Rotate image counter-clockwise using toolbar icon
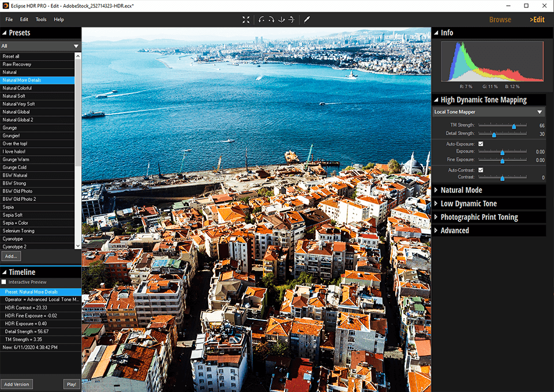The width and height of the screenshot is (554, 392). pyautogui.click(x=262, y=20)
